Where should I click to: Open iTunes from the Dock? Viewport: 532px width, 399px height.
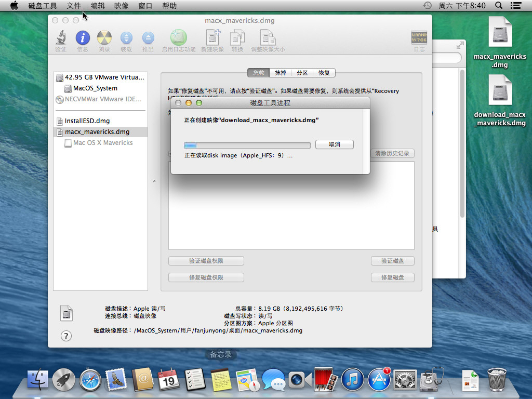353,379
